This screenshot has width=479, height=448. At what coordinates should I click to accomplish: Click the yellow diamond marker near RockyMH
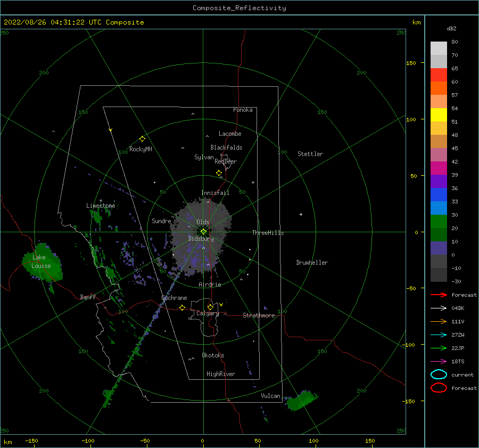(142, 139)
